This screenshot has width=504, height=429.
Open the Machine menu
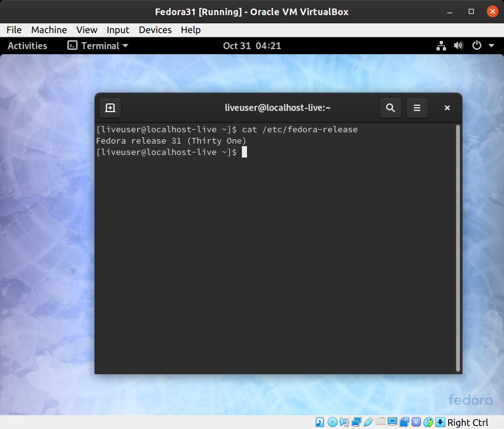tap(49, 30)
